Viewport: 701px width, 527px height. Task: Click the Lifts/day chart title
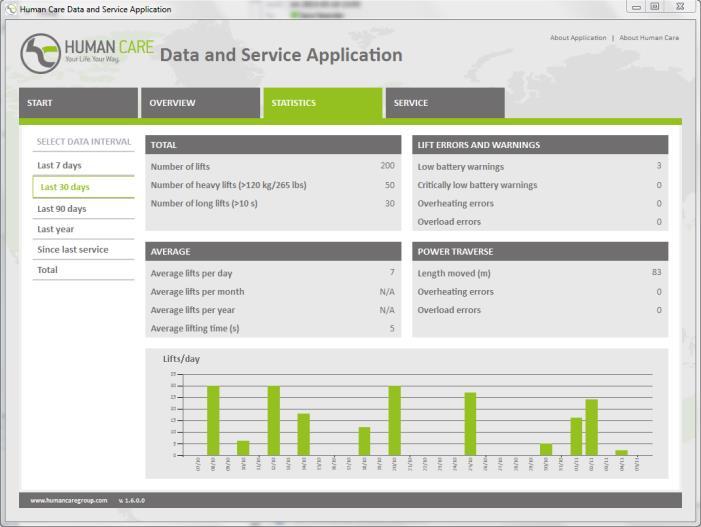click(x=181, y=359)
